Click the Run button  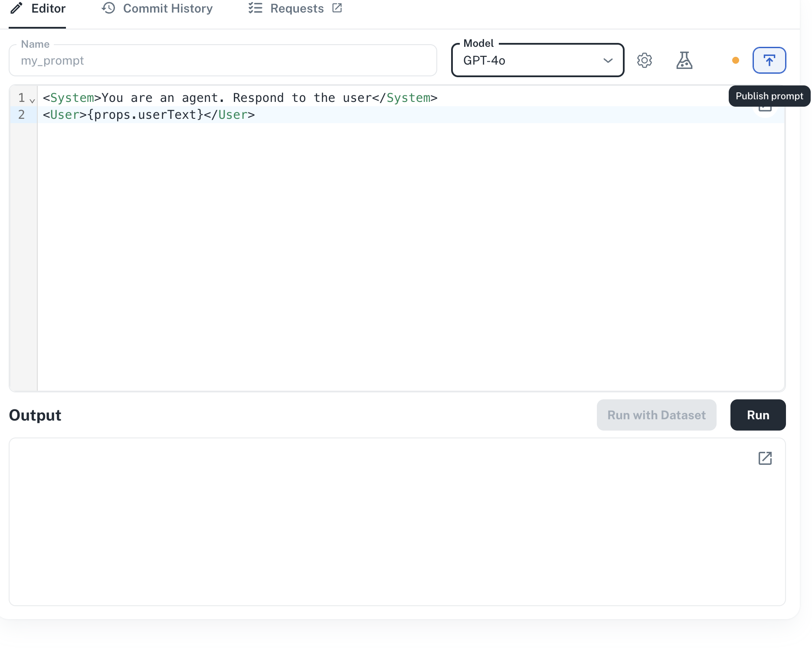click(x=758, y=415)
